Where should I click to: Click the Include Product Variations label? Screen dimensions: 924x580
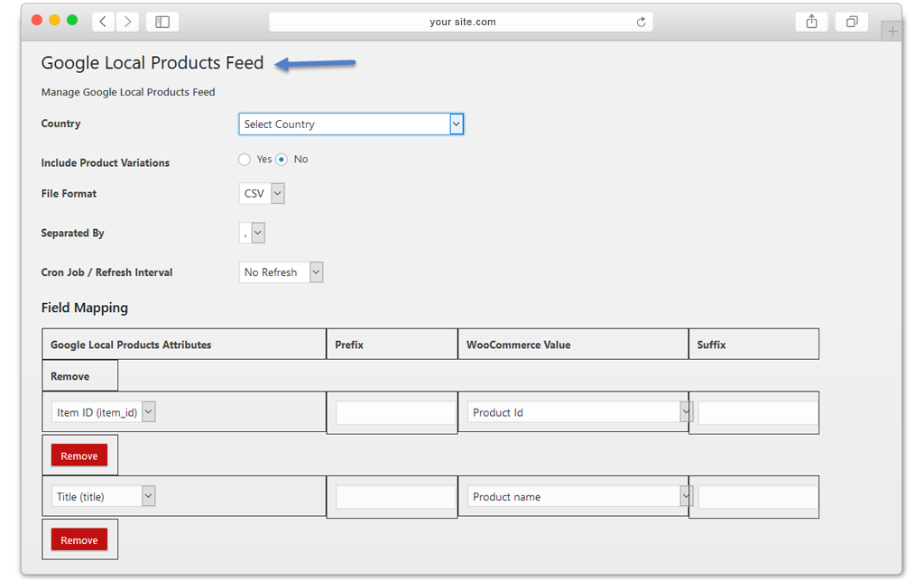[x=106, y=162]
